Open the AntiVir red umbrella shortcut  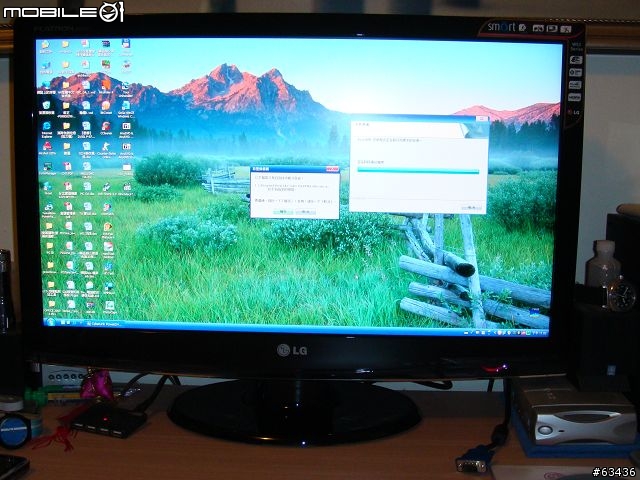[x=47, y=148]
